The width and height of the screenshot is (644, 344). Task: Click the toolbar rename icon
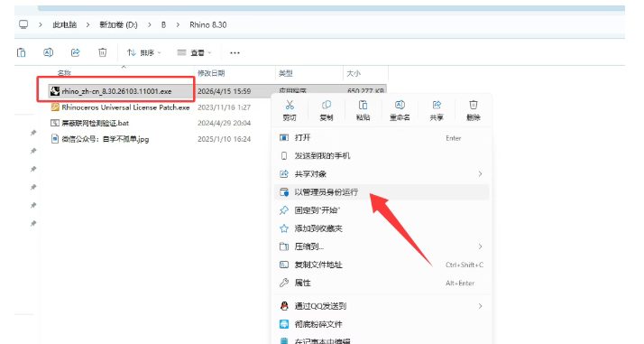pyautogui.click(x=48, y=52)
